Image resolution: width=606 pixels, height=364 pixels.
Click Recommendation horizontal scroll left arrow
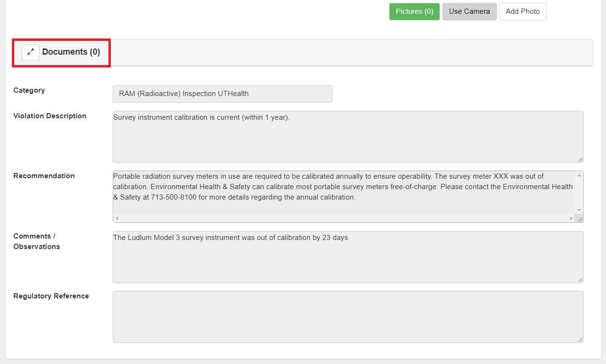point(117,219)
